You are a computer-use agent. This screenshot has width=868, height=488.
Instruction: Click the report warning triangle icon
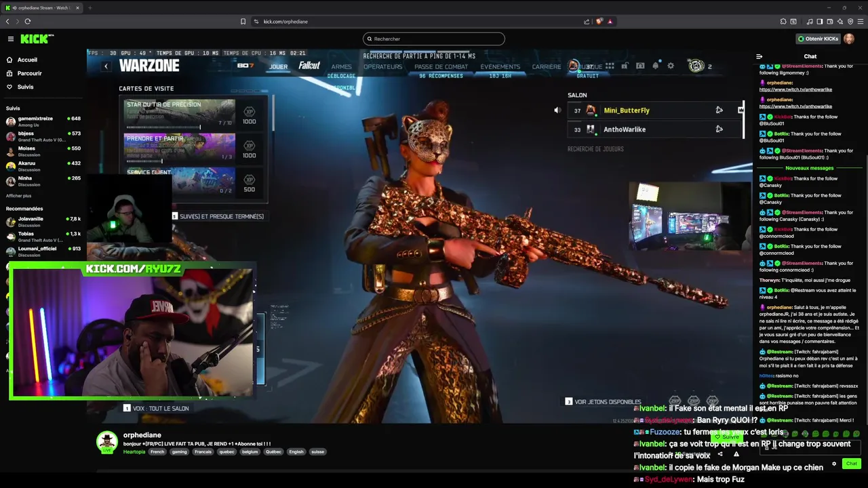[x=736, y=454]
